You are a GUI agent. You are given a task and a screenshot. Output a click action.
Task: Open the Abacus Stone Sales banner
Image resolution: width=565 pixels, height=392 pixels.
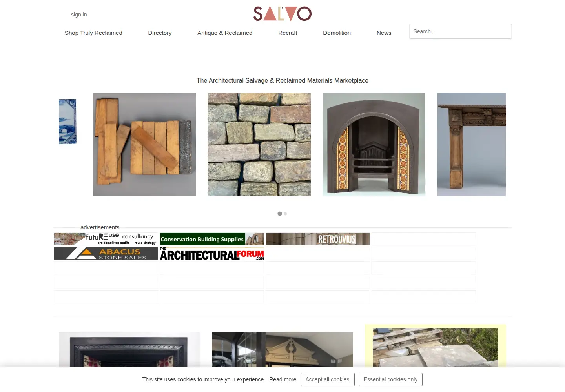(x=106, y=253)
